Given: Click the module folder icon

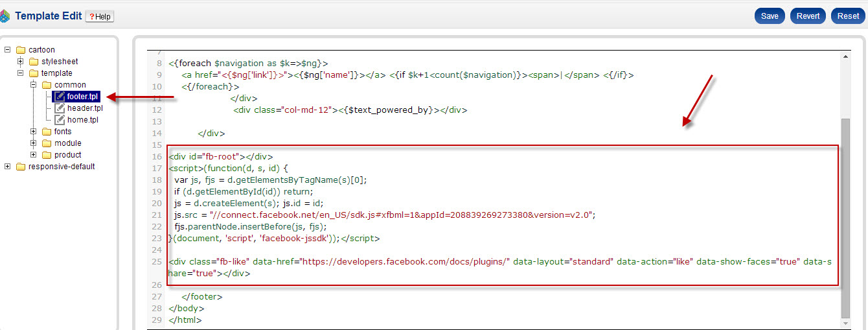Looking at the screenshot, I should point(47,143).
